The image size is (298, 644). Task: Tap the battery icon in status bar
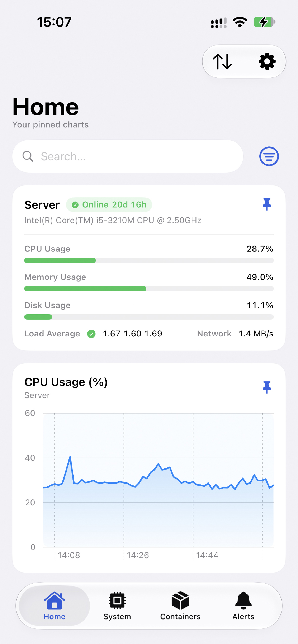tap(264, 22)
